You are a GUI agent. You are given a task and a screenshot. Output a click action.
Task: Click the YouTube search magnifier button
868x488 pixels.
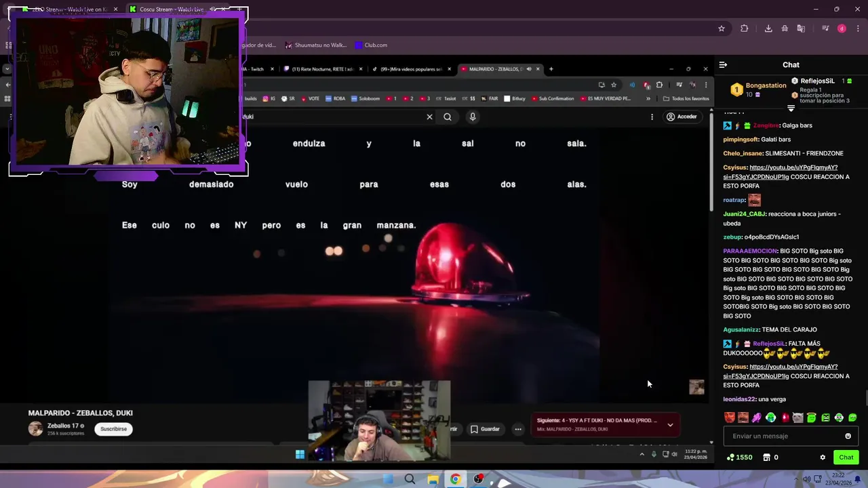(x=448, y=117)
